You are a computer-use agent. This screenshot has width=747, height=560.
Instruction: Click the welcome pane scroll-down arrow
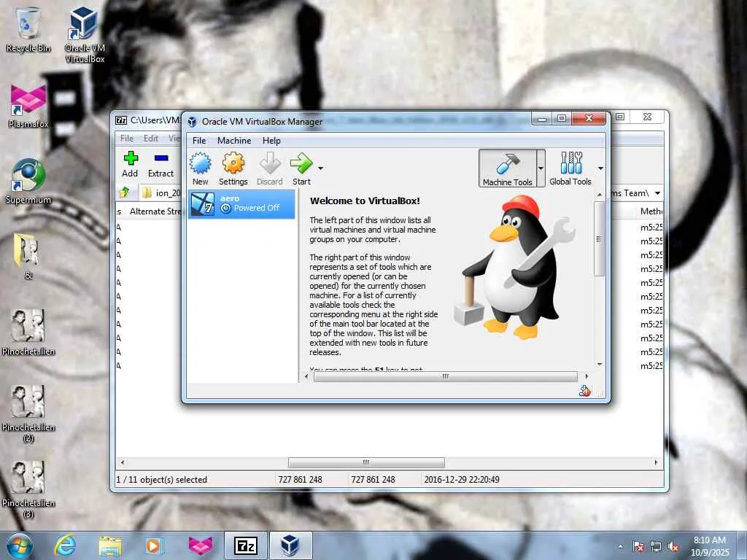click(x=600, y=365)
